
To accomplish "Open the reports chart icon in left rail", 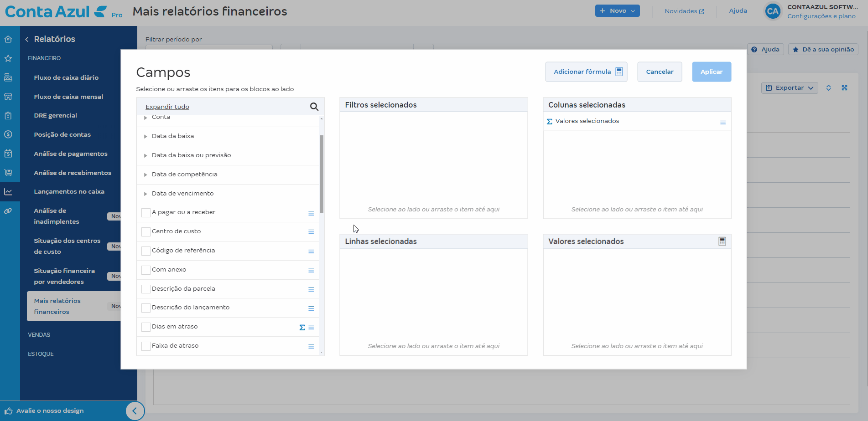I will (x=8, y=192).
